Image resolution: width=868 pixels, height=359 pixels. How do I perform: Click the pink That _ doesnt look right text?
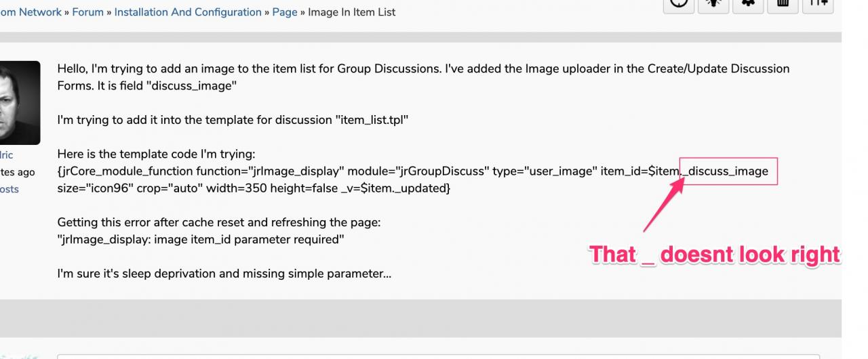point(715,255)
